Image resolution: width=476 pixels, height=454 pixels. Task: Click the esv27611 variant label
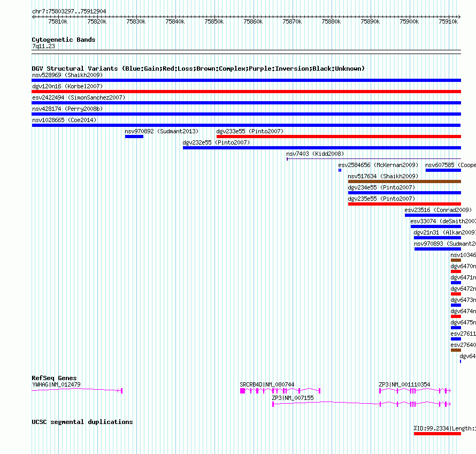tap(463, 334)
